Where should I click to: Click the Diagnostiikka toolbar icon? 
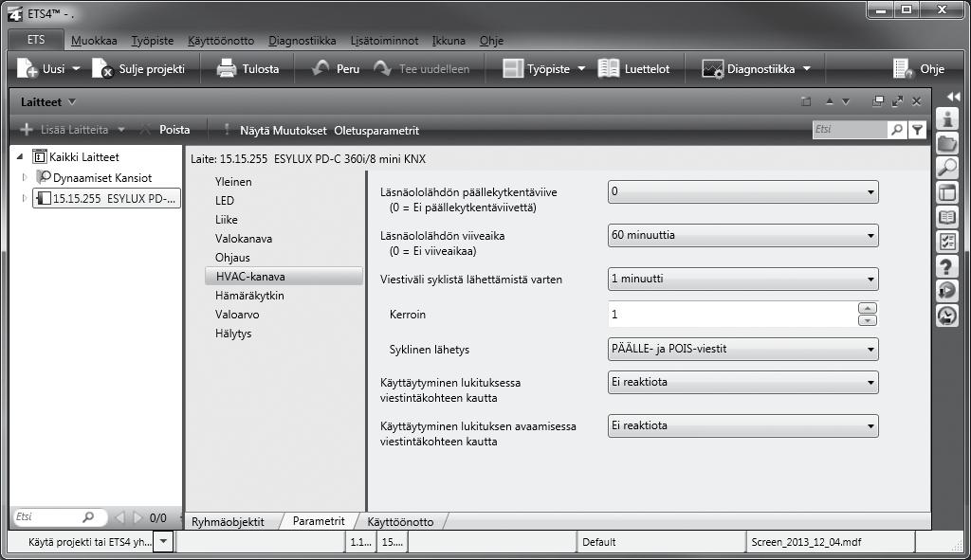(x=712, y=68)
